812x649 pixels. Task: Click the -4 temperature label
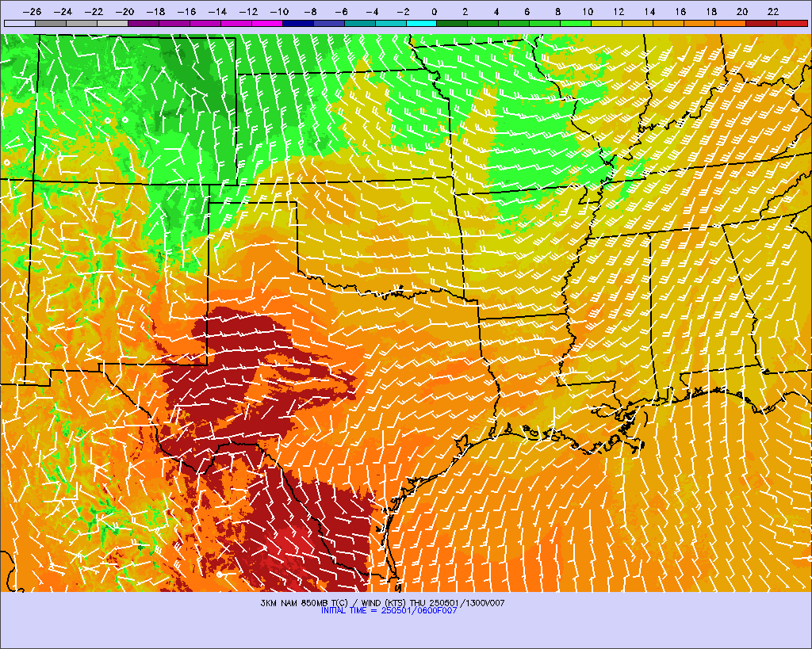point(372,11)
